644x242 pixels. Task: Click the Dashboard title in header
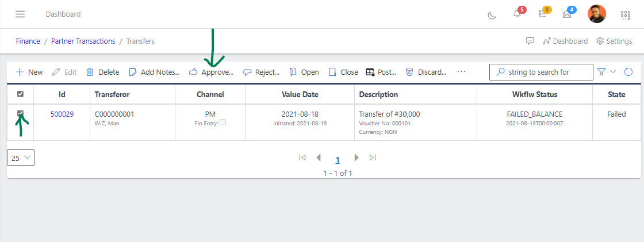63,14
